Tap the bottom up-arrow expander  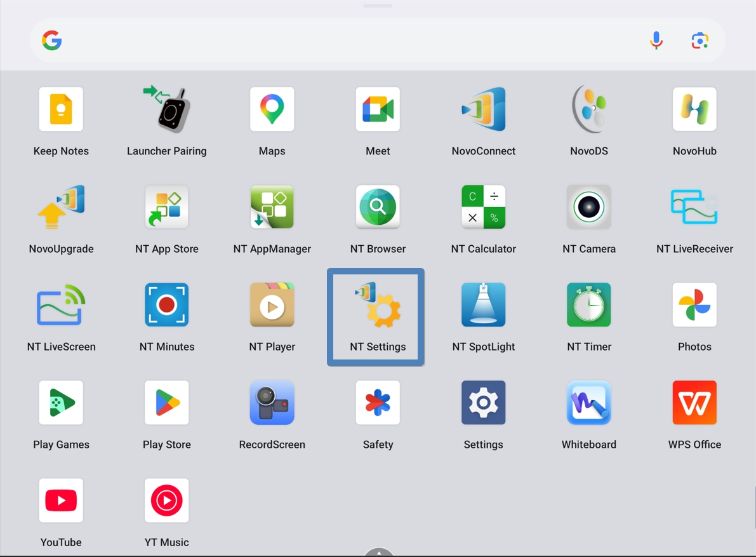pyautogui.click(x=379, y=552)
